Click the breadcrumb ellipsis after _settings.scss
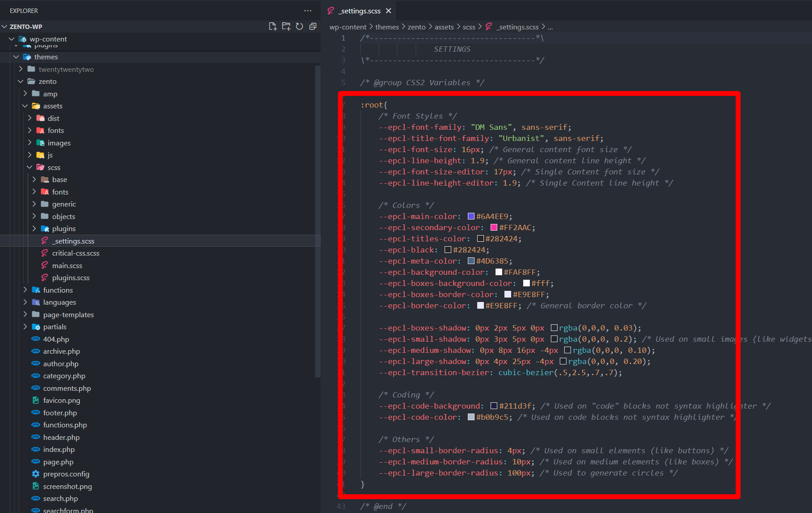This screenshot has height=513, width=812. 550,27
